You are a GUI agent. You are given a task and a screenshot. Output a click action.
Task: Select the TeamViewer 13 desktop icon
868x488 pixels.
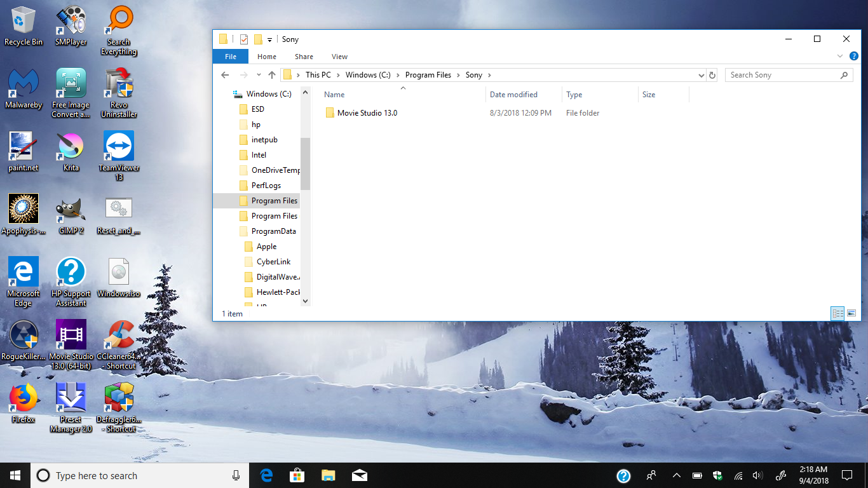(x=119, y=156)
